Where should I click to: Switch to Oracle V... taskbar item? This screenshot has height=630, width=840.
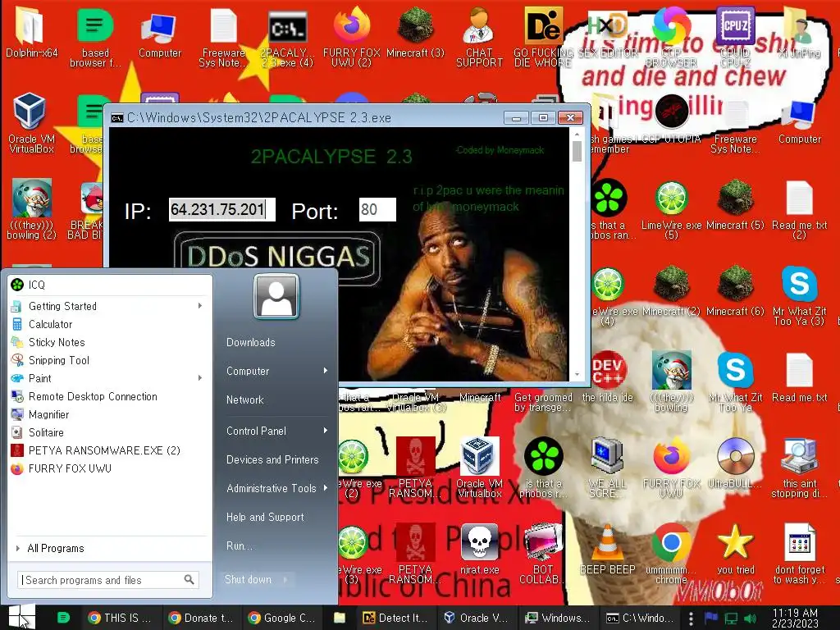(x=476, y=618)
